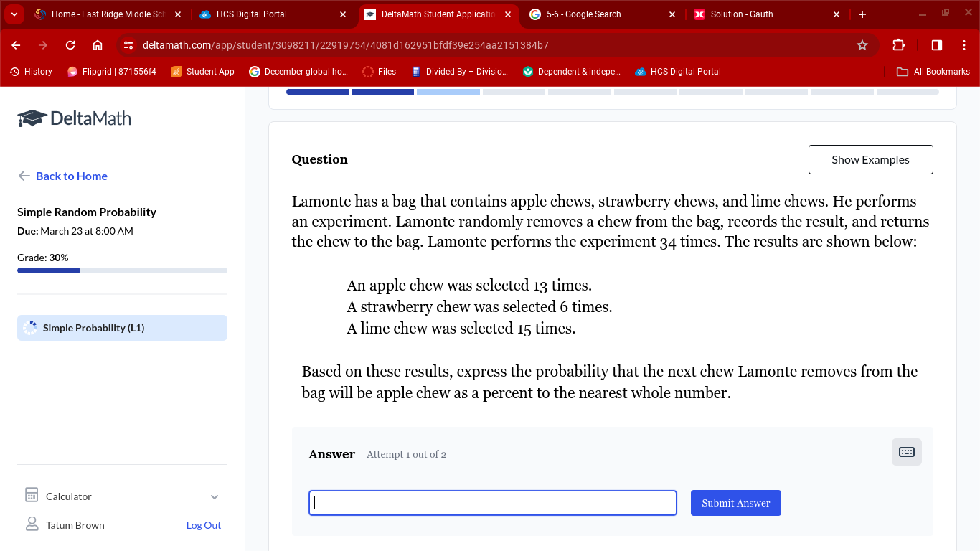Click the Grade progress bar
The image size is (980, 551).
point(122,270)
